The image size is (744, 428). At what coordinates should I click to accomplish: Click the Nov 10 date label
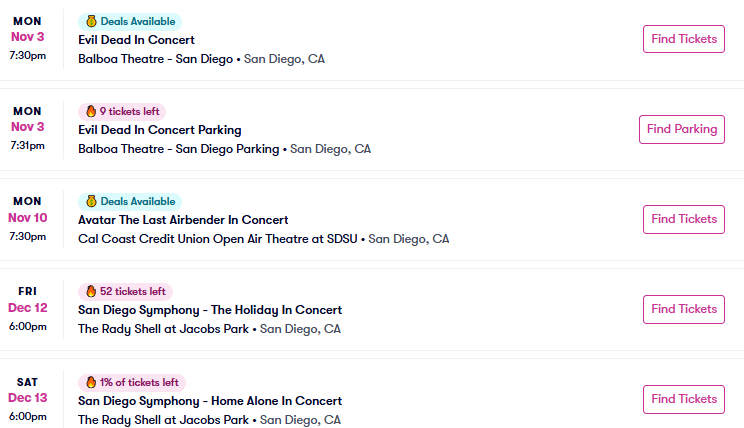point(27,218)
